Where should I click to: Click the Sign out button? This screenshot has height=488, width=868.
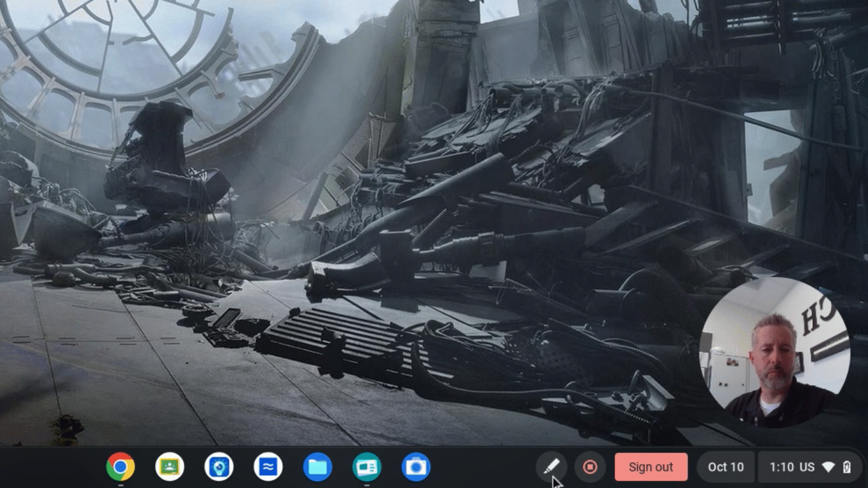pyautogui.click(x=651, y=467)
